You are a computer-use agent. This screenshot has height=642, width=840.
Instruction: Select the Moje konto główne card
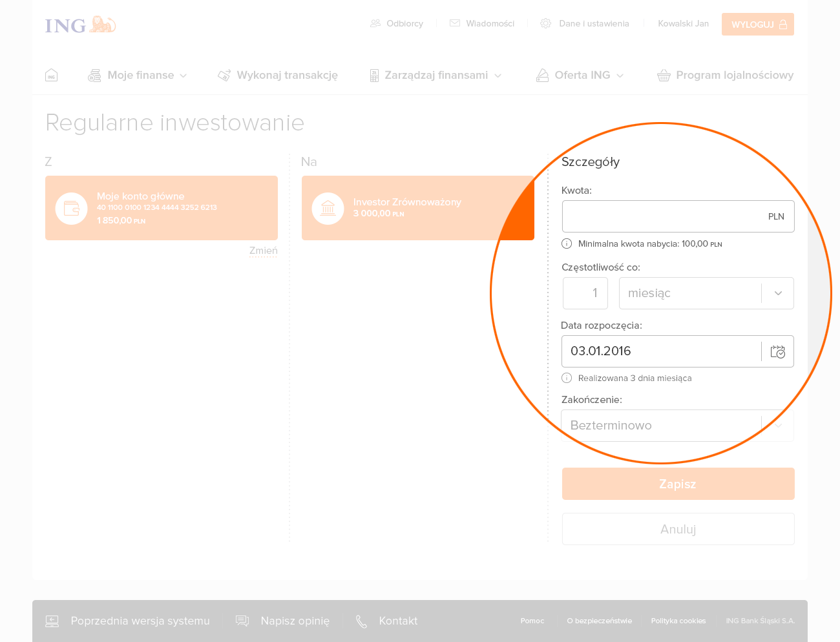[162, 208]
